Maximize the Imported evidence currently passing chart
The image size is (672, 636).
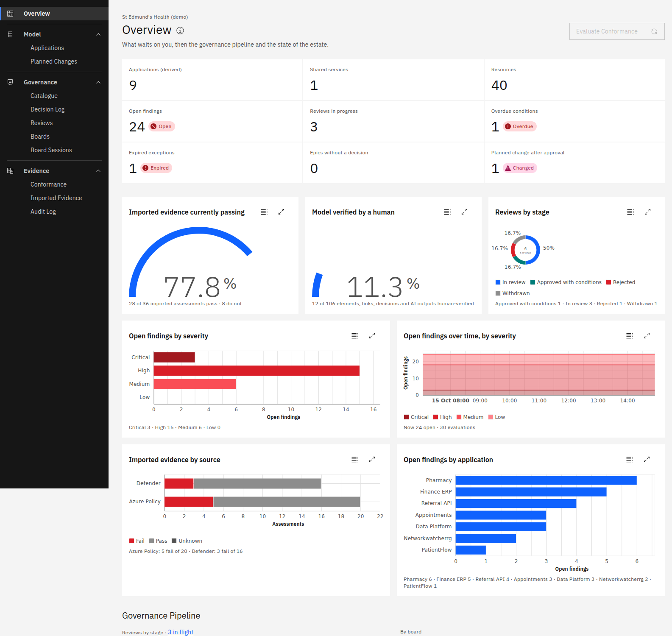click(x=281, y=212)
